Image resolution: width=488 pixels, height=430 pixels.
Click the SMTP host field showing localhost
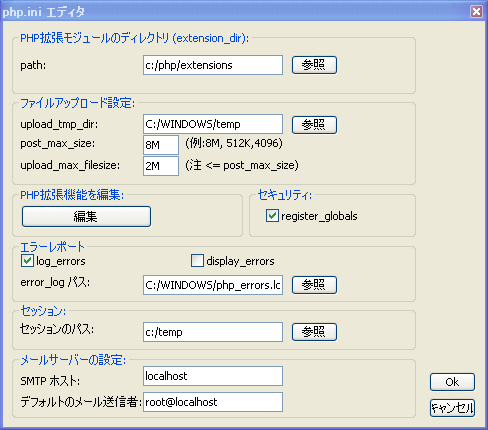213,376
